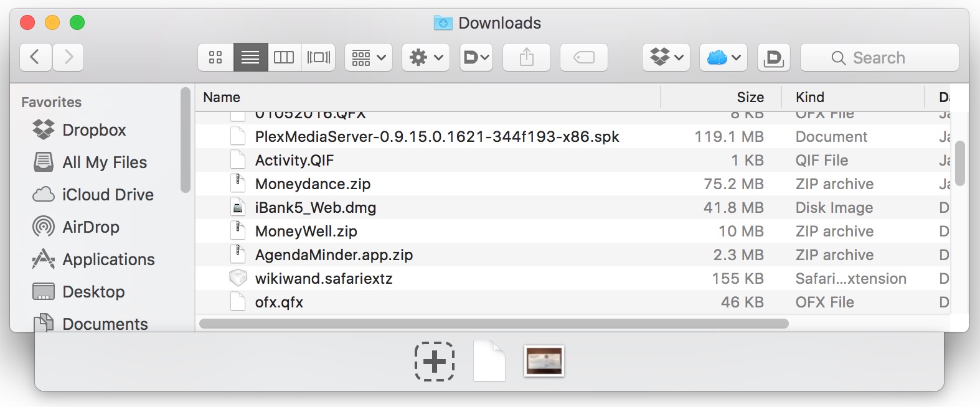Click the ofx.qfx document icon
Image resolution: width=980 pixels, height=407 pixels.
[x=238, y=302]
